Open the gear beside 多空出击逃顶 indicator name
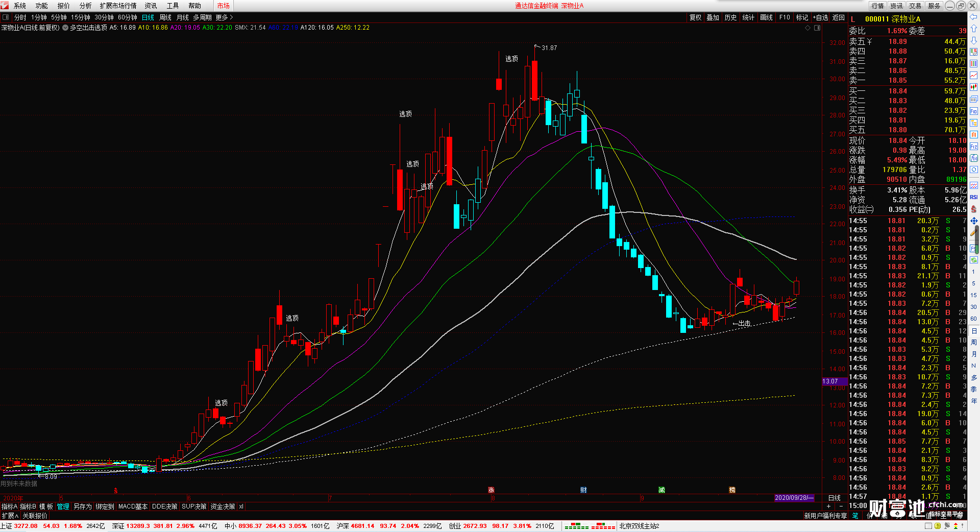The image size is (980, 532). coord(65,28)
